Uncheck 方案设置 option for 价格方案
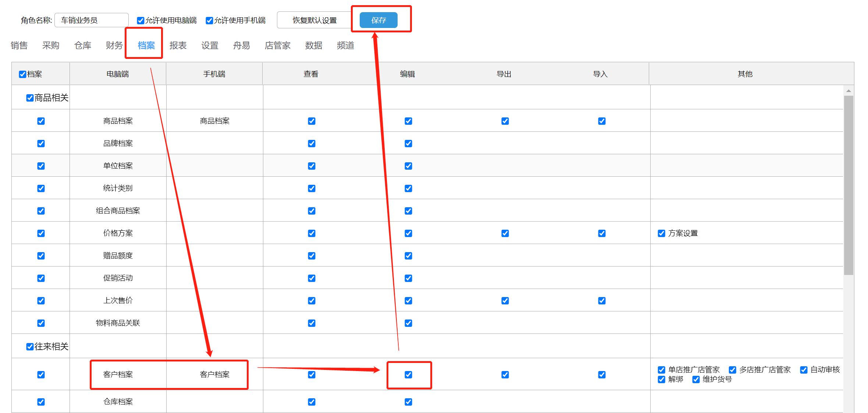 [661, 233]
